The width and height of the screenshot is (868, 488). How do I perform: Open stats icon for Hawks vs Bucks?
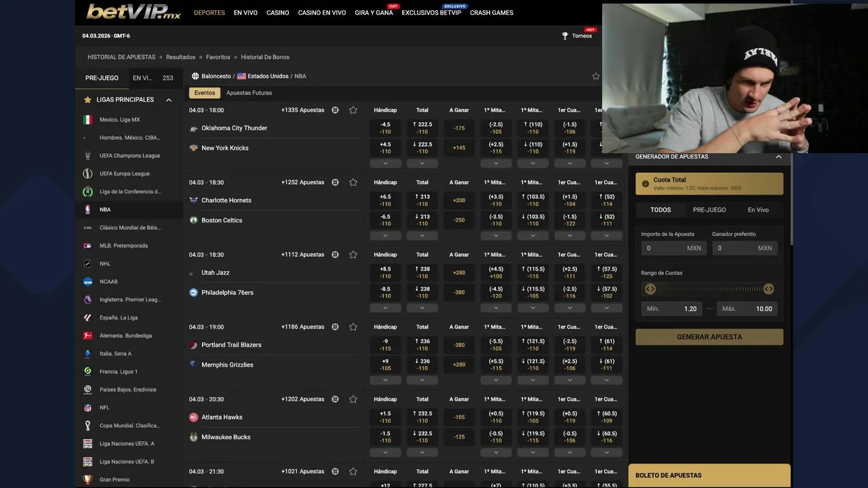point(335,399)
